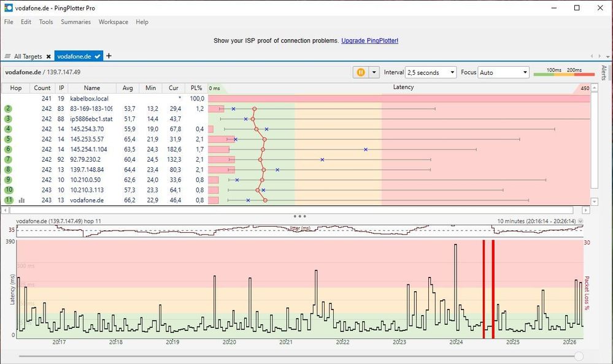Click the vodafone.de / 139.7.147.49 target title

42,72
